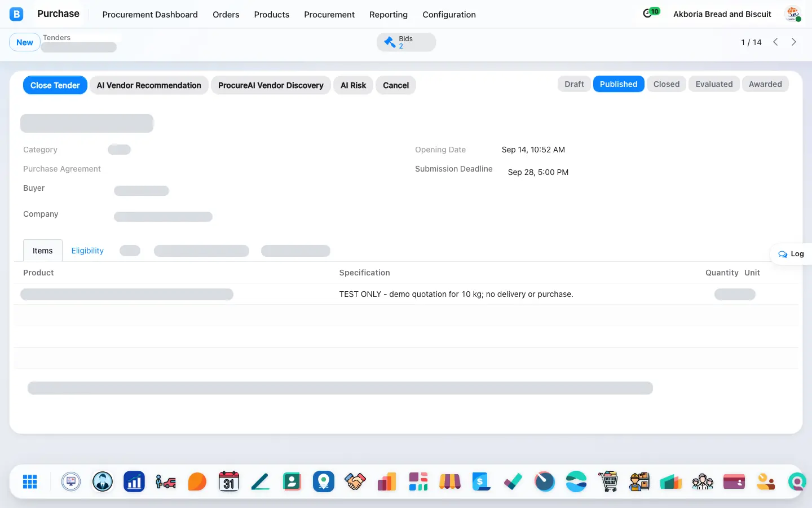Open the user avatar menu
Screen dimensions: 812x508
pyautogui.click(x=793, y=14)
